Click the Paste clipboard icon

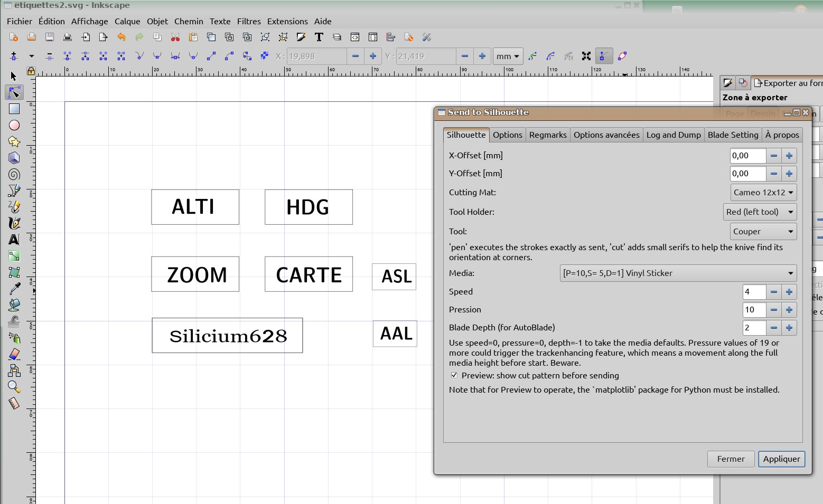click(193, 37)
